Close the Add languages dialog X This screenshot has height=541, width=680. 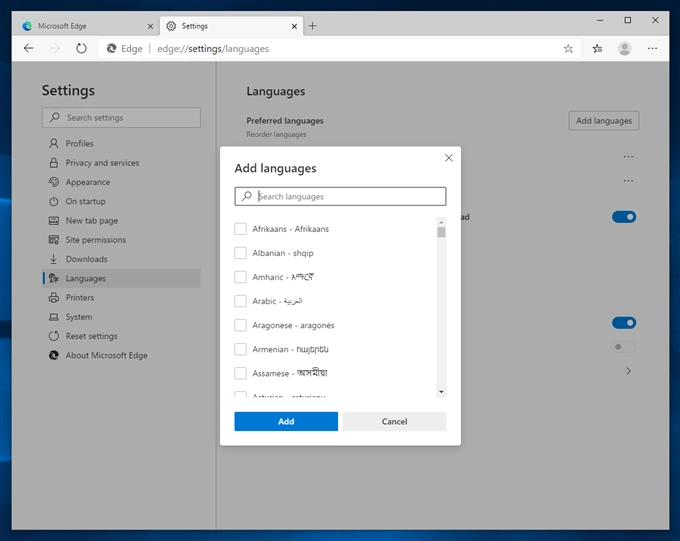[449, 158]
